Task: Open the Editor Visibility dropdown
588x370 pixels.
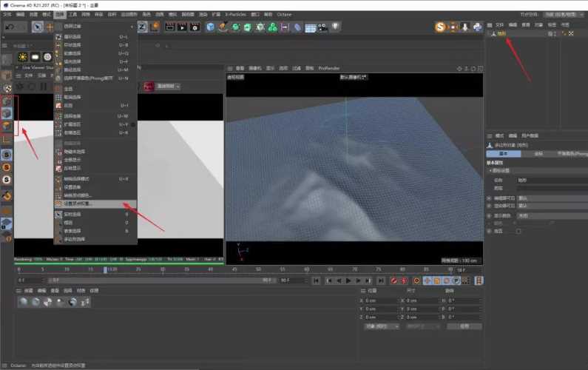Action: tap(552, 198)
